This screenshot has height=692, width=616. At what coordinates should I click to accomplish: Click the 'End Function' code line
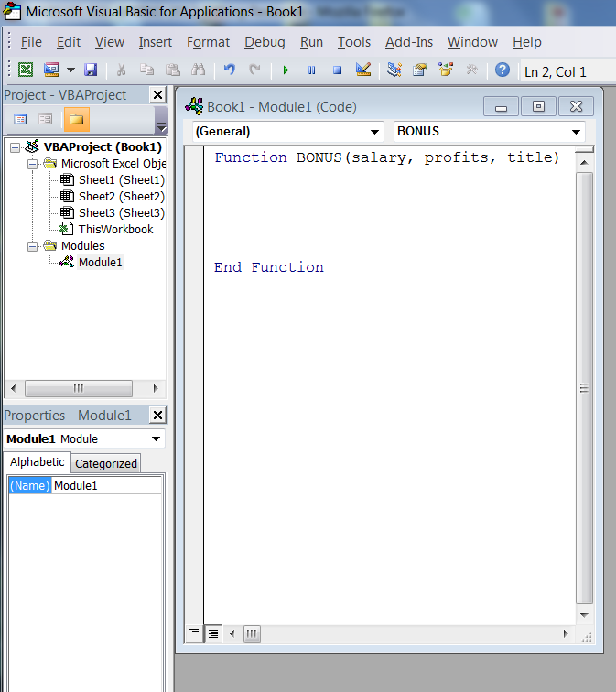[x=269, y=267]
